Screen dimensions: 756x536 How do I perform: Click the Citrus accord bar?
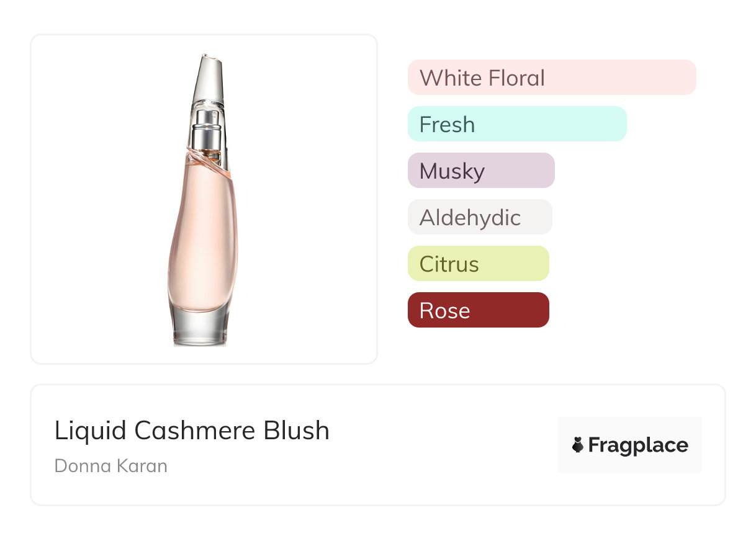(x=478, y=264)
